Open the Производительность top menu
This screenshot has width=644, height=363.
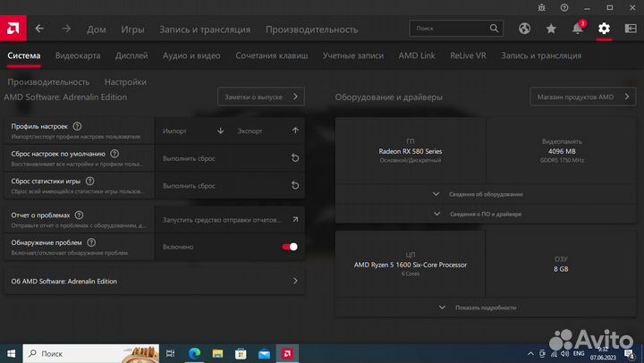coord(311,29)
